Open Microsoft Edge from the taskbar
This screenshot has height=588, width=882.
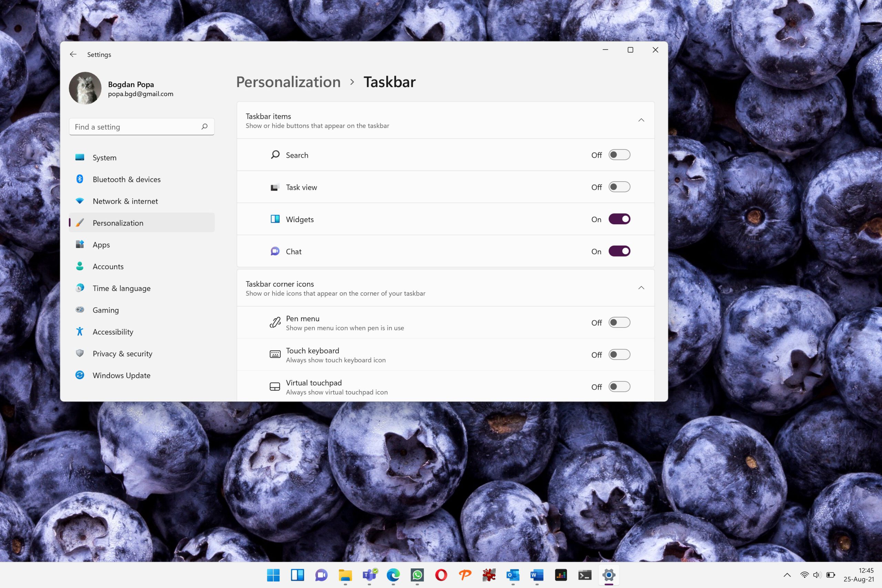(x=393, y=575)
